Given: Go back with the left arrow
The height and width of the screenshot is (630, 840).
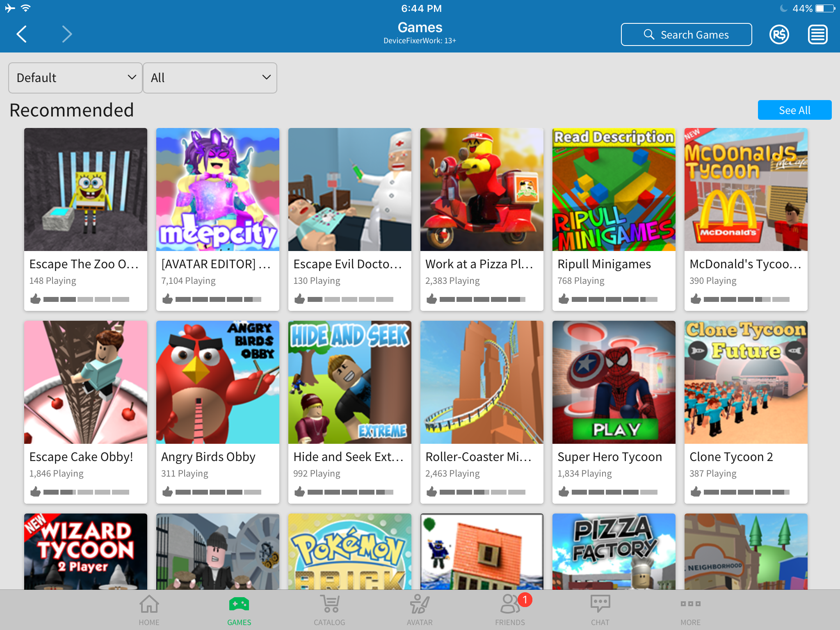Looking at the screenshot, I should [22, 34].
